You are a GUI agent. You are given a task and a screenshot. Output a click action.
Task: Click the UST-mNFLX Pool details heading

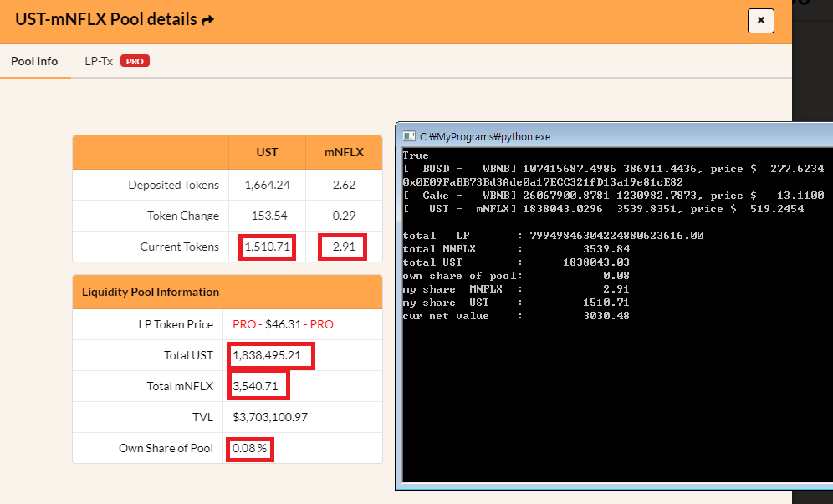[x=106, y=19]
